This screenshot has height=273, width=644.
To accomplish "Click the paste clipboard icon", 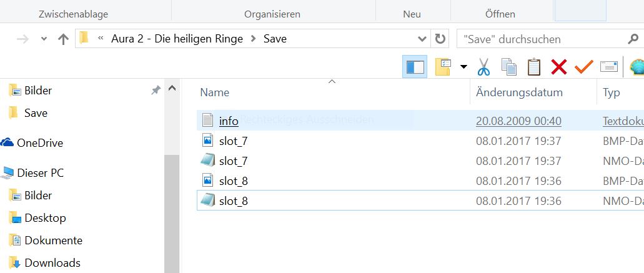I will (534, 66).
